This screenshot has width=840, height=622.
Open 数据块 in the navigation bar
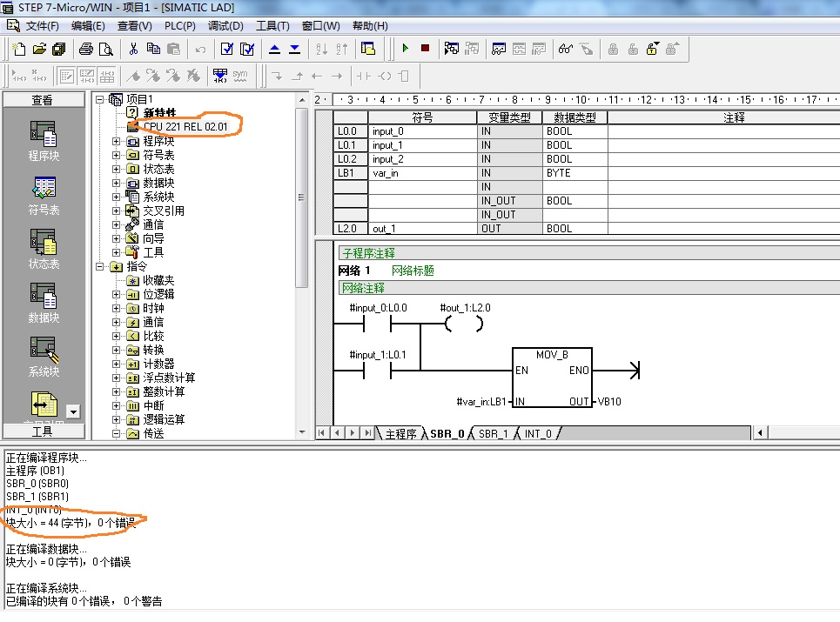click(x=44, y=303)
